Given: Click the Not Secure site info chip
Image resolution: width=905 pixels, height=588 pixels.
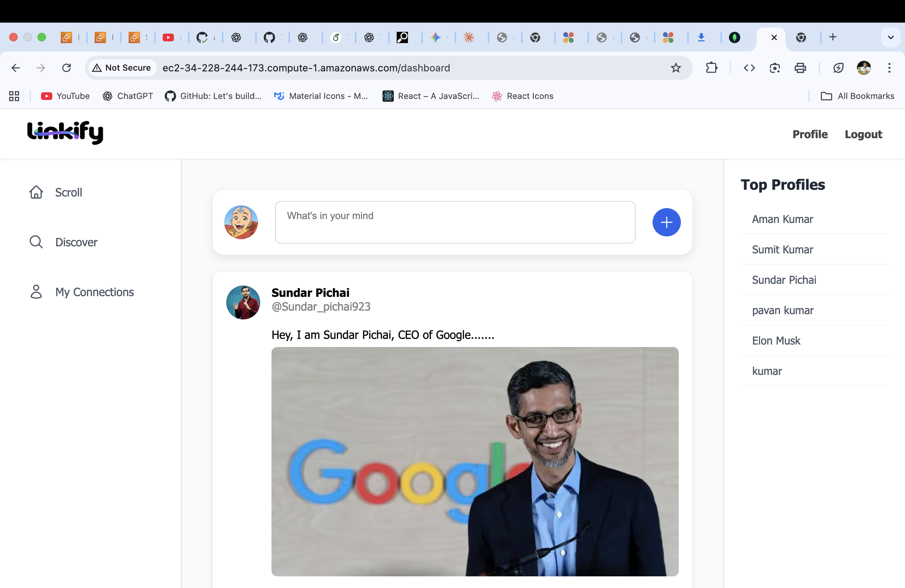Looking at the screenshot, I should pyautogui.click(x=122, y=68).
